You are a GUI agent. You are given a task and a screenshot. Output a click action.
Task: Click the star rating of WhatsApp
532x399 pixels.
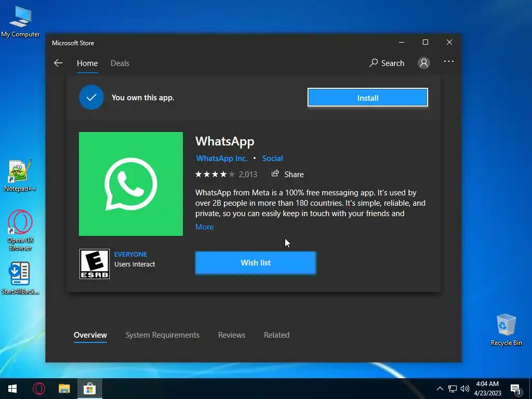[x=215, y=175]
